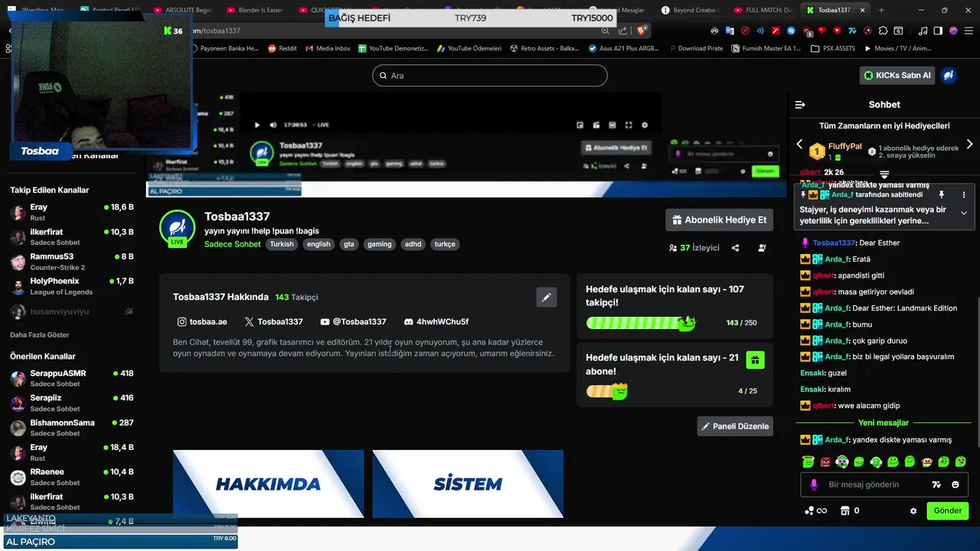The width and height of the screenshot is (980, 551).
Task: Open the X Tosbaa1337 link
Action: pyautogui.click(x=273, y=321)
